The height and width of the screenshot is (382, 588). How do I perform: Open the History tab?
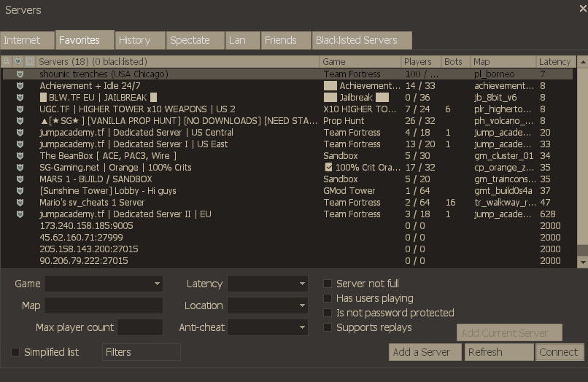coord(140,40)
